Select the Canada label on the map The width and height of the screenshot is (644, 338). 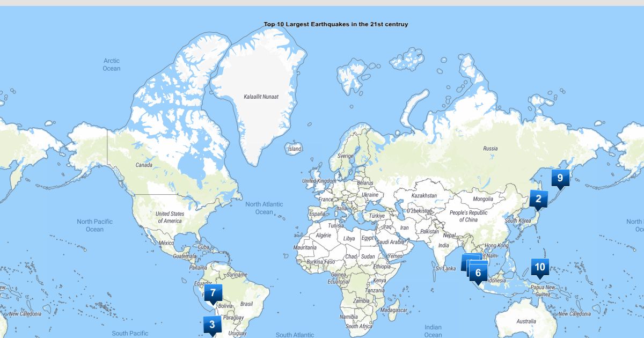point(144,165)
